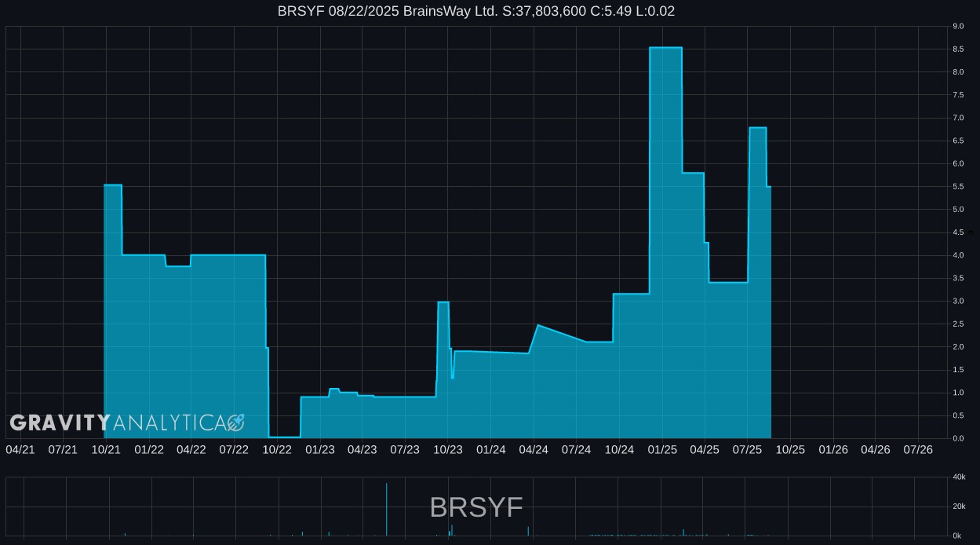The image size is (980, 545).
Task: Click the 5.5 price axis value
Action: coord(958,187)
